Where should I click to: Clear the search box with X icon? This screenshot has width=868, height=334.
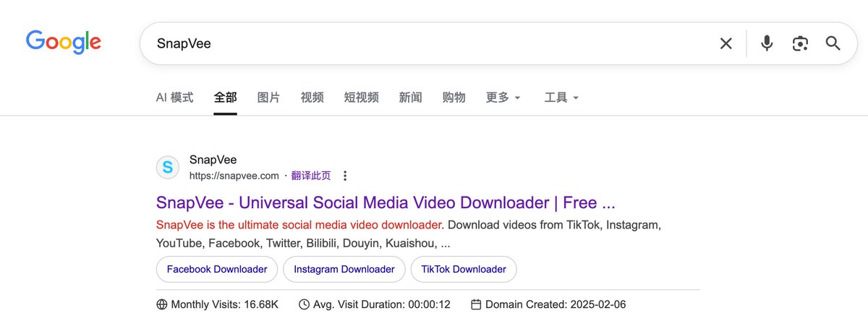pos(726,43)
